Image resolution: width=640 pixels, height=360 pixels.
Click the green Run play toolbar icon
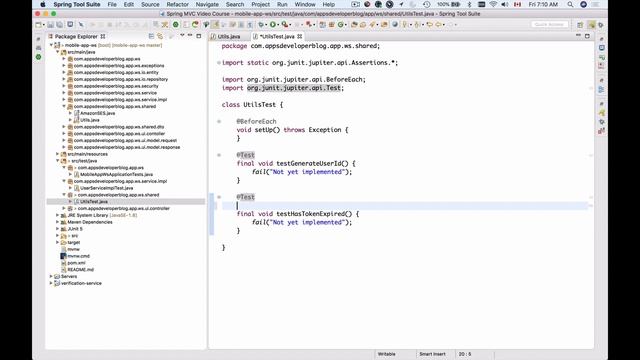[x=273, y=25]
